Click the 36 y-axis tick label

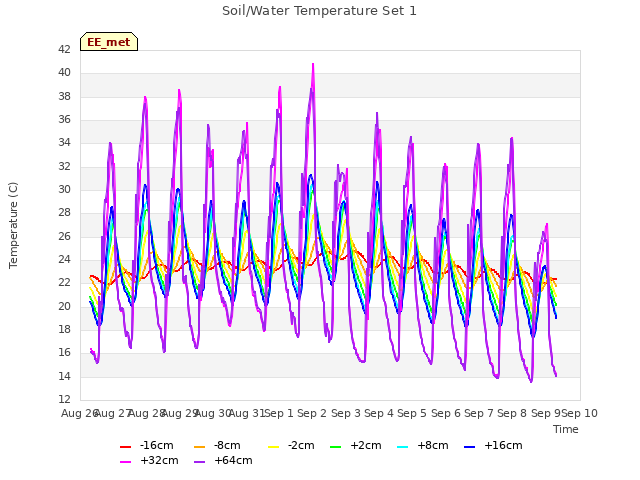[64, 120]
